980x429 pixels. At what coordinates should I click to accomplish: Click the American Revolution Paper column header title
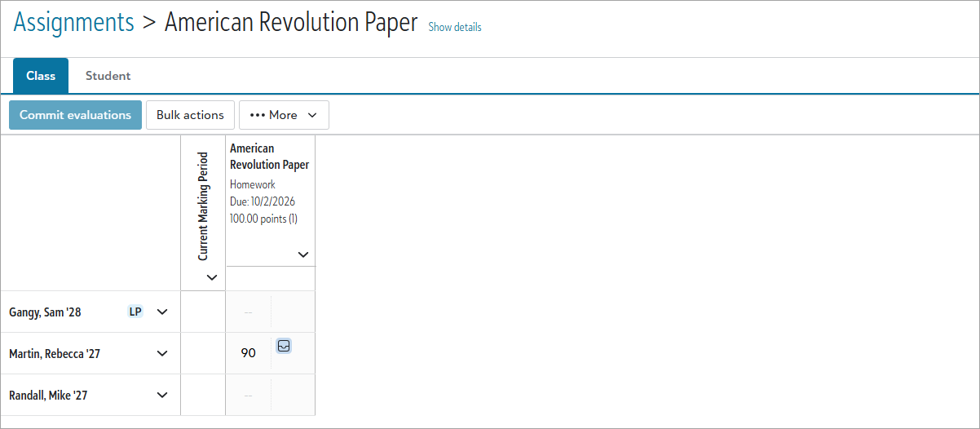point(269,157)
